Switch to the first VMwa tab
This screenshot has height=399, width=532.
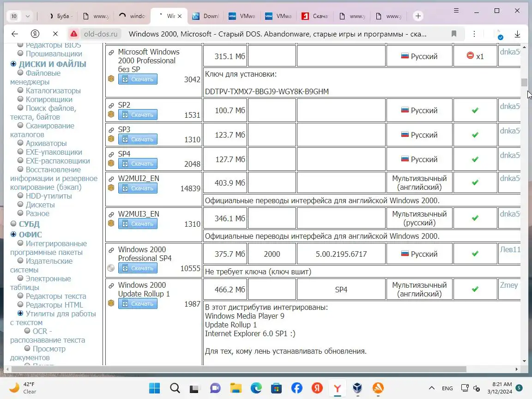click(242, 16)
